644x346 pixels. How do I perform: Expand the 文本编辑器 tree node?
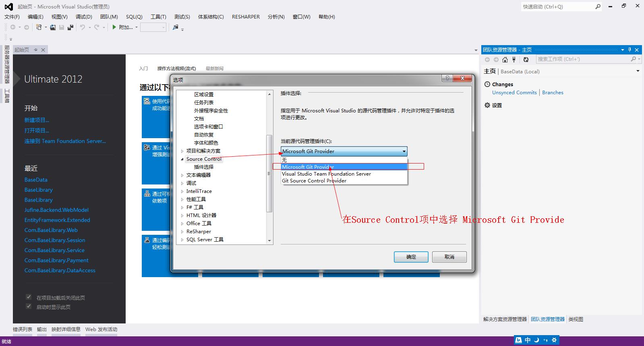click(182, 175)
